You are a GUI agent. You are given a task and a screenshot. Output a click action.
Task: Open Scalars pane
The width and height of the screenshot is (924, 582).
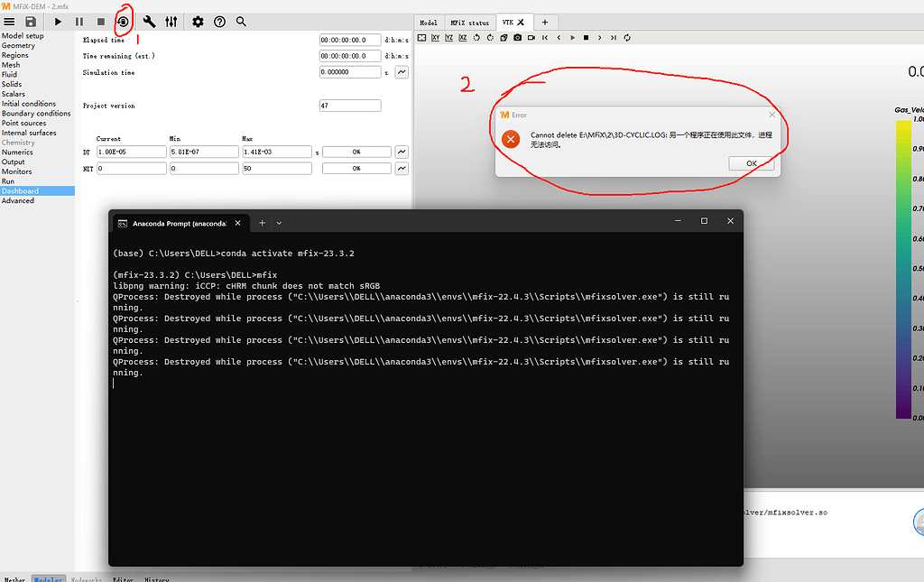[14, 94]
